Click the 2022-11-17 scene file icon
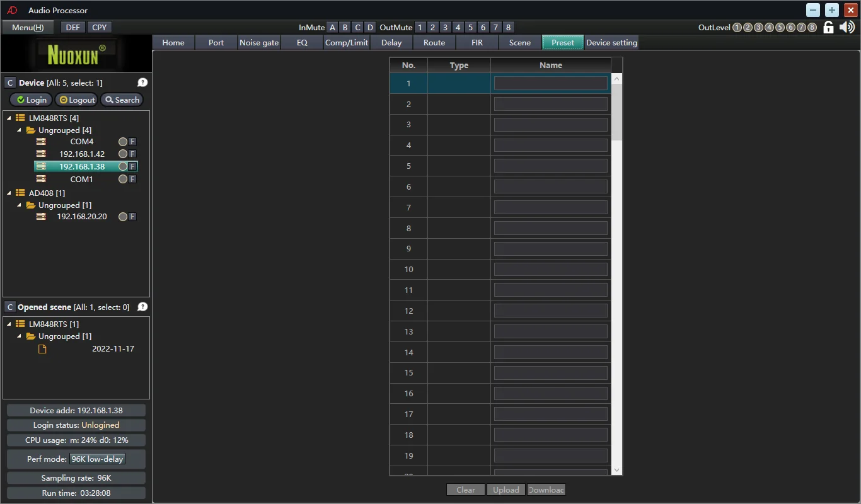The width and height of the screenshot is (861, 504). [x=42, y=349]
